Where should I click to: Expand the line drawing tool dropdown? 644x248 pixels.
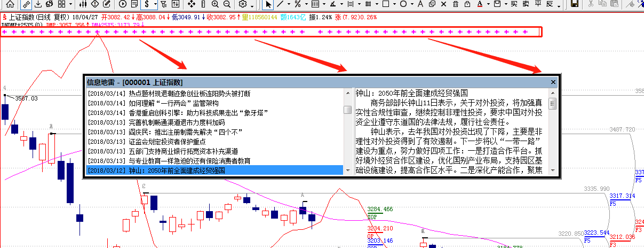coord(289,4)
